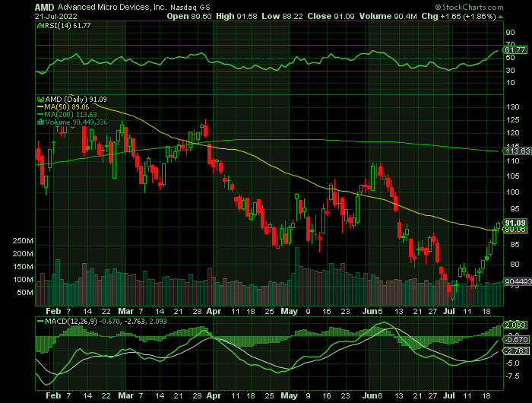532x403 pixels.
Task: Click the 'MA(200) 113.63' legend text
Action: point(71,115)
